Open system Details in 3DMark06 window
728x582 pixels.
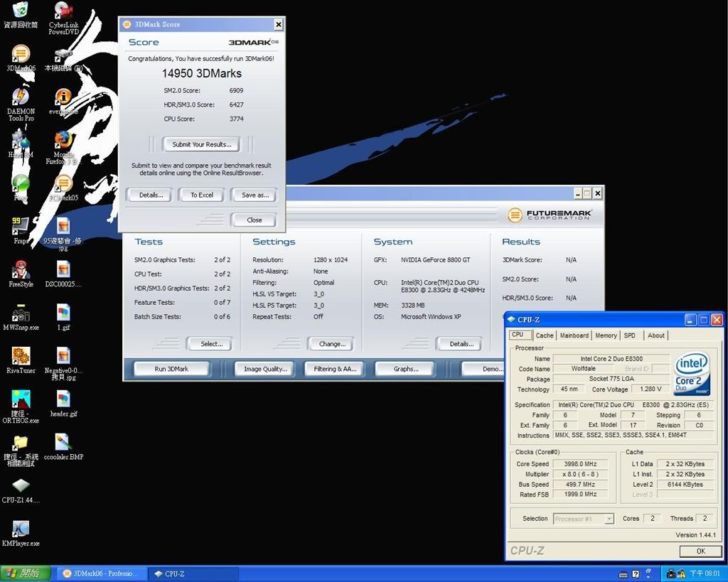coord(461,344)
